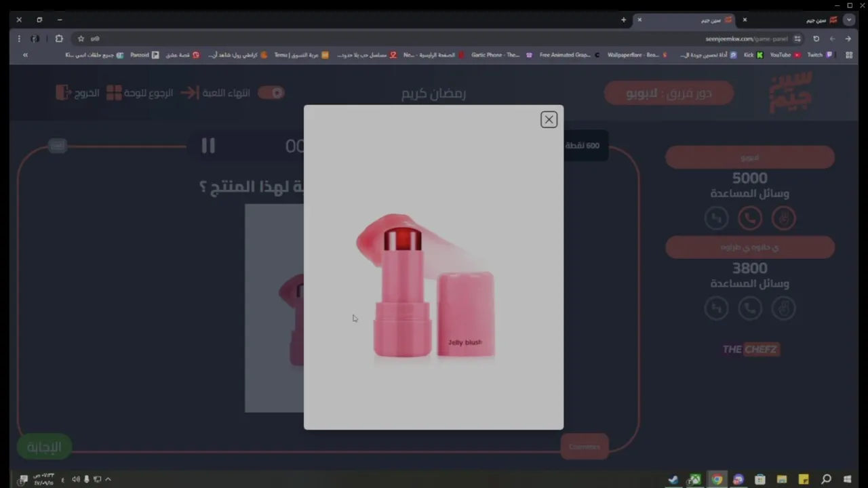Use the phone help icon for 5000 team
The image size is (868, 488).
pos(749,218)
